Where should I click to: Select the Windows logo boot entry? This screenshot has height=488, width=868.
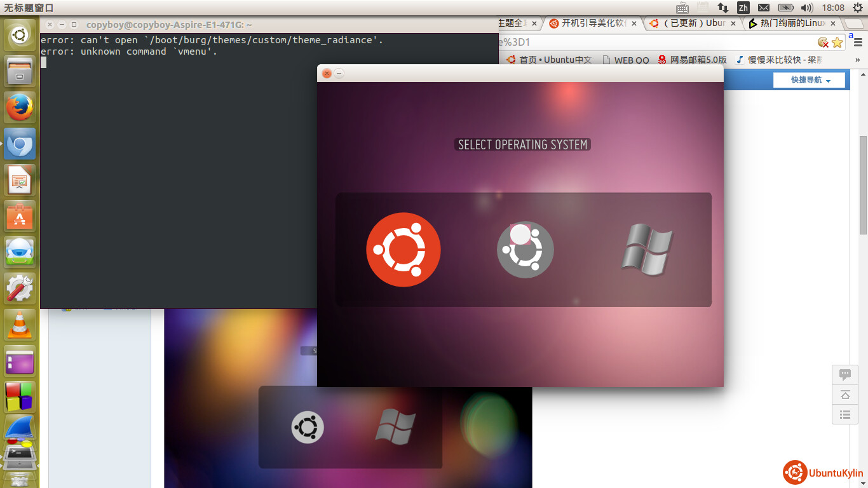coord(646,250)
